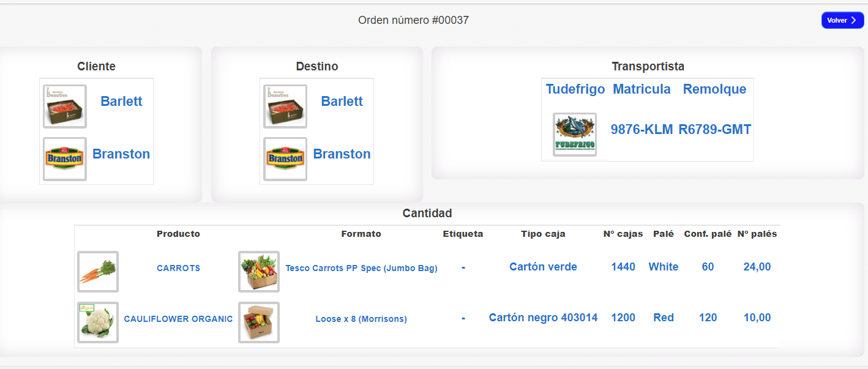Click the Tudefrigo carrier name
Viewport: 868px width, 369px height.
point(575,89)
